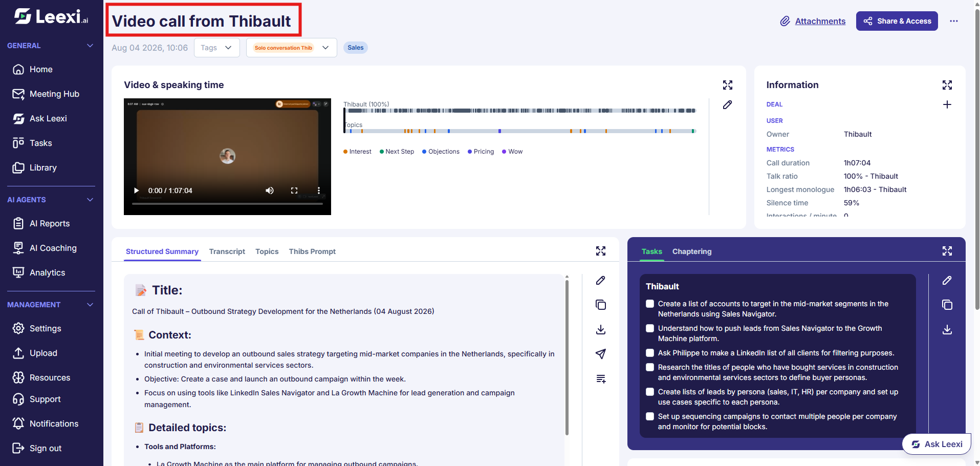980x466 pixels.
Task: Expand the Tasks panel fullscreen
Action: pyautogui.click(x=947, y=251)
